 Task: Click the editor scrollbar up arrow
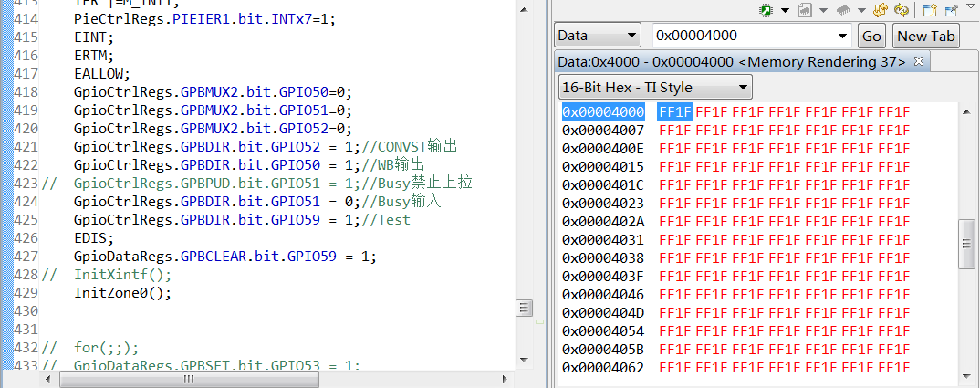[525, 8]
